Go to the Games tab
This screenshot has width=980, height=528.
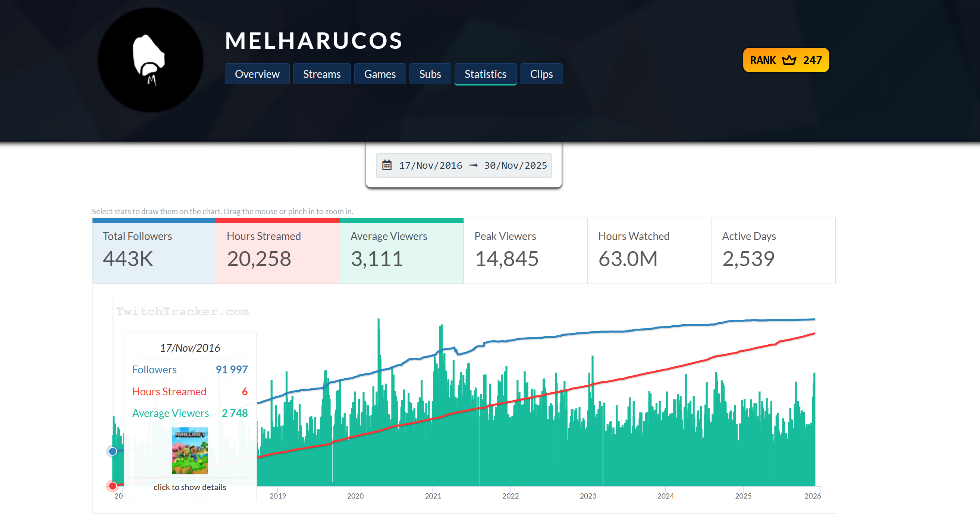pos(380,74)
